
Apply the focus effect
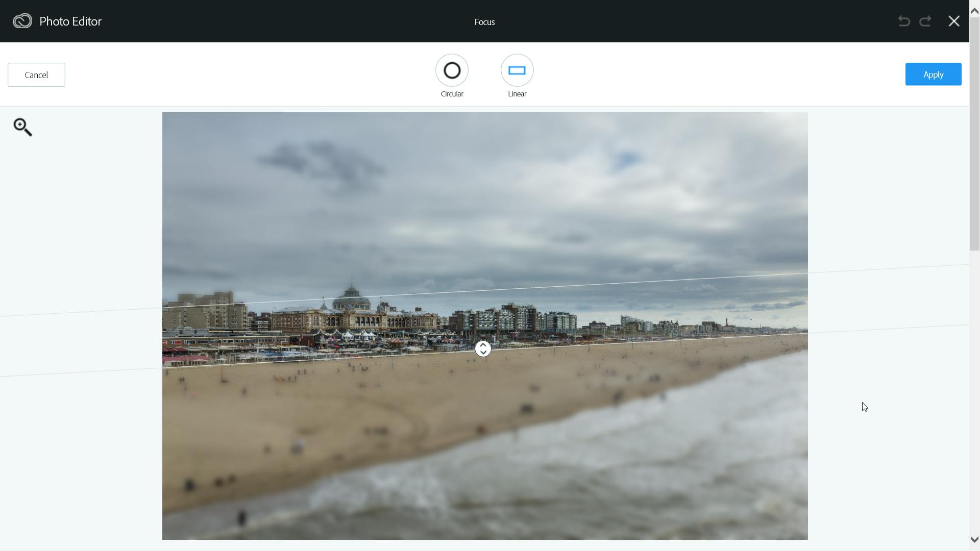click(933, 74)
